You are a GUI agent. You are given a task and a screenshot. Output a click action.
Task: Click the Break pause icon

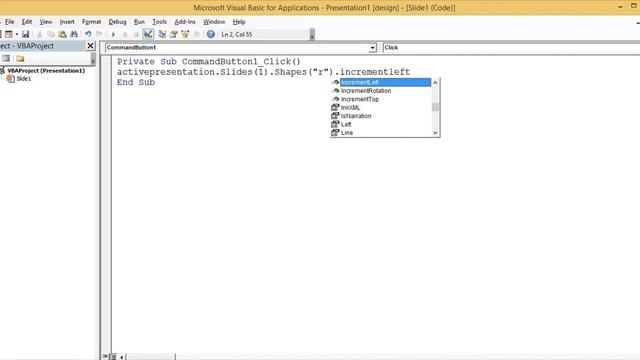point(125,34)
